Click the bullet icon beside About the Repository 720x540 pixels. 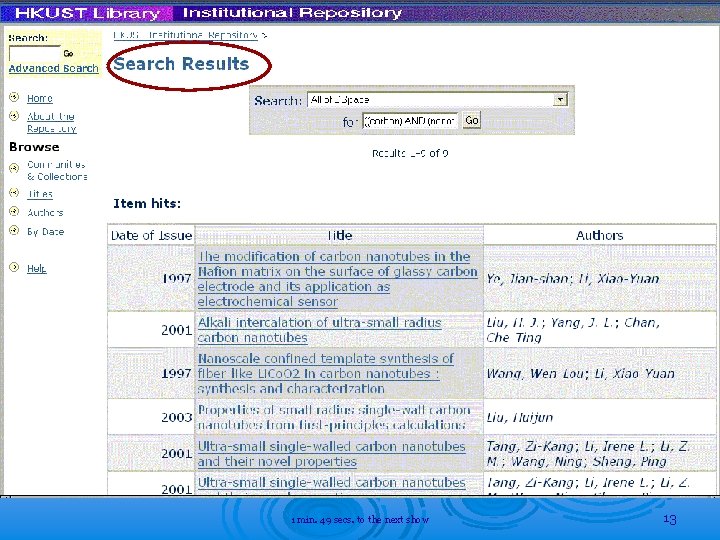click(14, 115)
